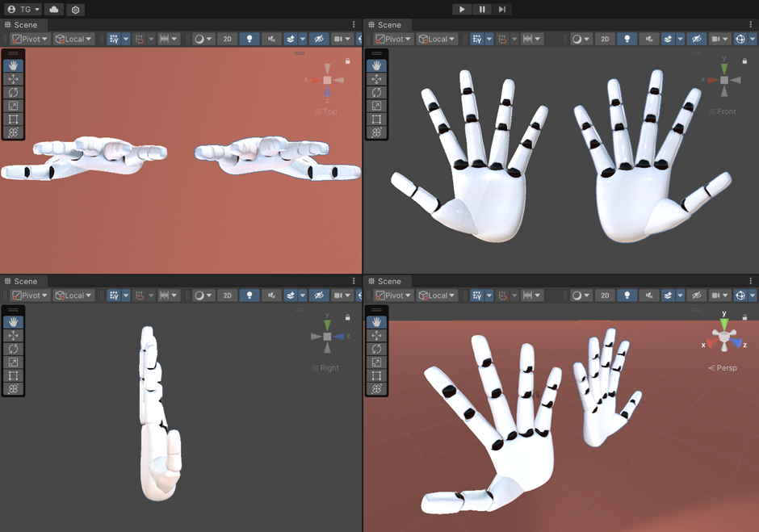Open the Scene view three-dot menu
Image resolution: width=759 pixels, height=532 pixels.
point(353,24)
